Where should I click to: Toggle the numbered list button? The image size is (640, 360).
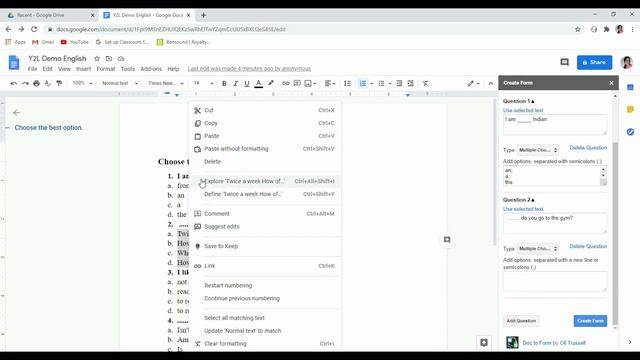362,83
